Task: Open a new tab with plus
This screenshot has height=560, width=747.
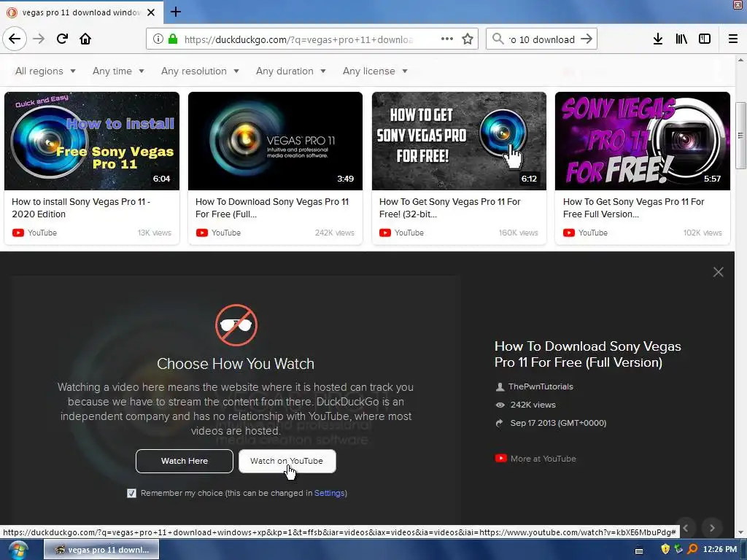Action: 176,12
